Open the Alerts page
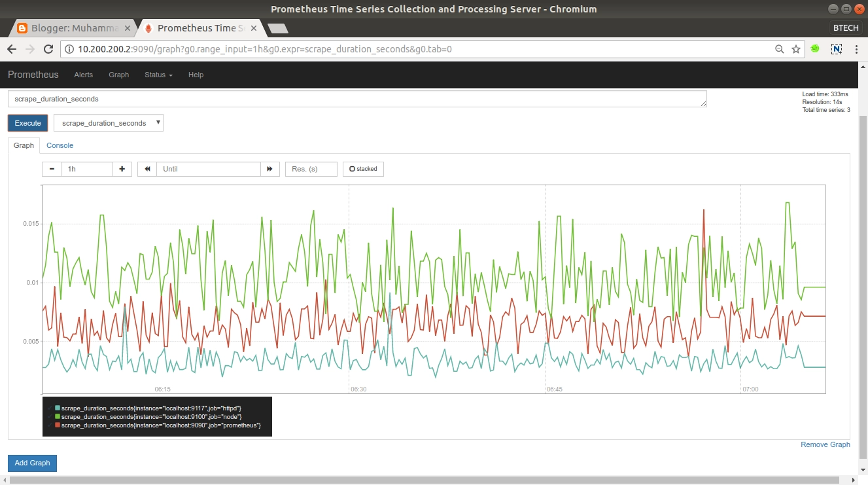Image resolution: width=868 pixels, height=485 pixels. tap(84, 75)
